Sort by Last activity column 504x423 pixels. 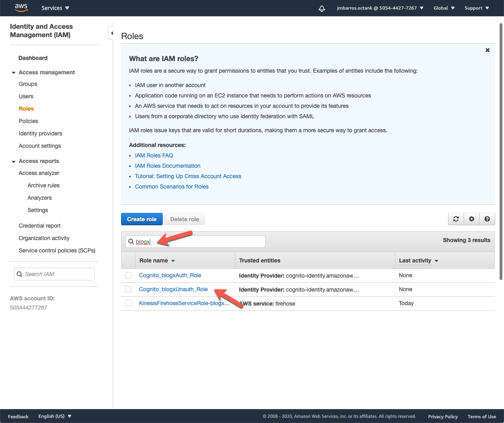coord(418,260)
